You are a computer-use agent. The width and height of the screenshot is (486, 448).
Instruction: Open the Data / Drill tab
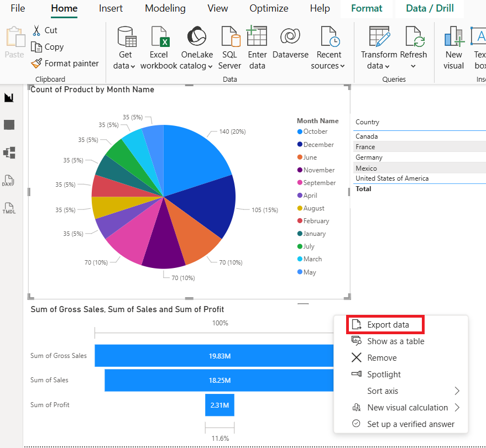coord(430,8)
